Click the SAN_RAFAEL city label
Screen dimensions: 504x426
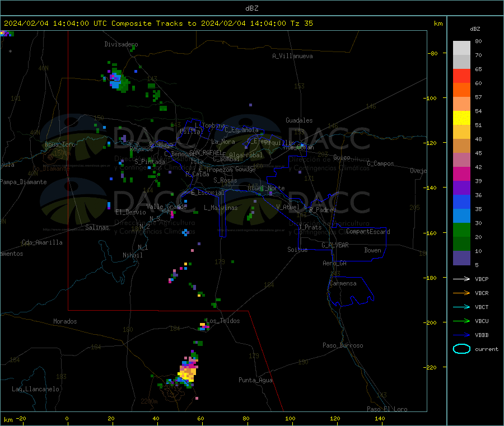[206, 152]
